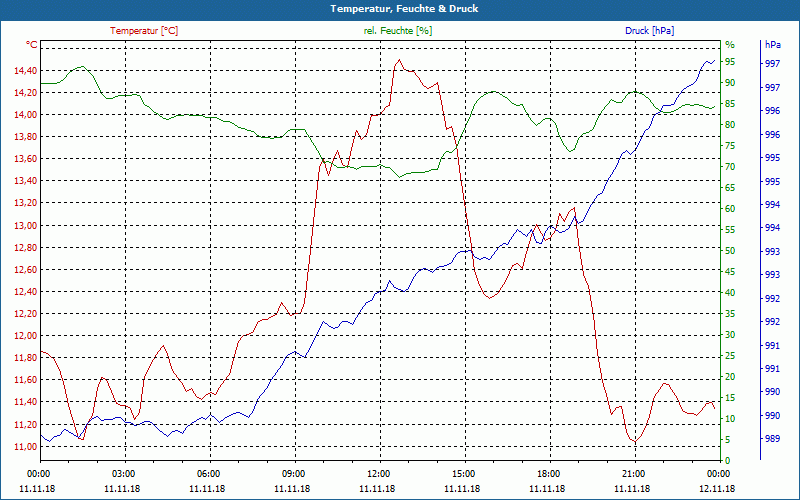Click the 20 humidity percent tick
This screenshot has height=500, width=800.
tap(730, 377)
